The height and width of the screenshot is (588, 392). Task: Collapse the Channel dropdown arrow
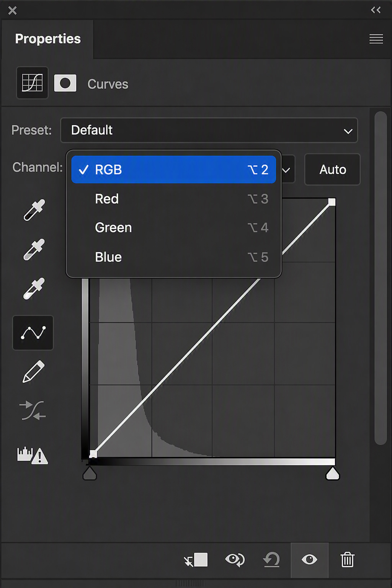point(286,170)
